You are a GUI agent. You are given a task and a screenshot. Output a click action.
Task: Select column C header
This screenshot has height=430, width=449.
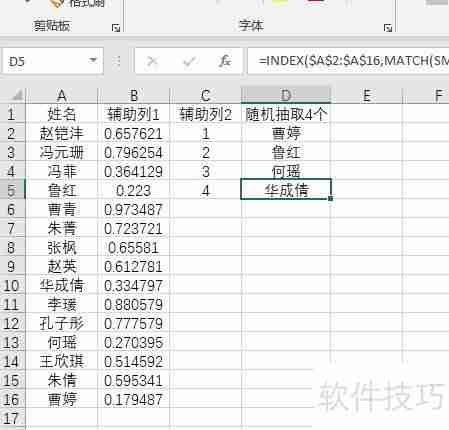pos(206,96)
